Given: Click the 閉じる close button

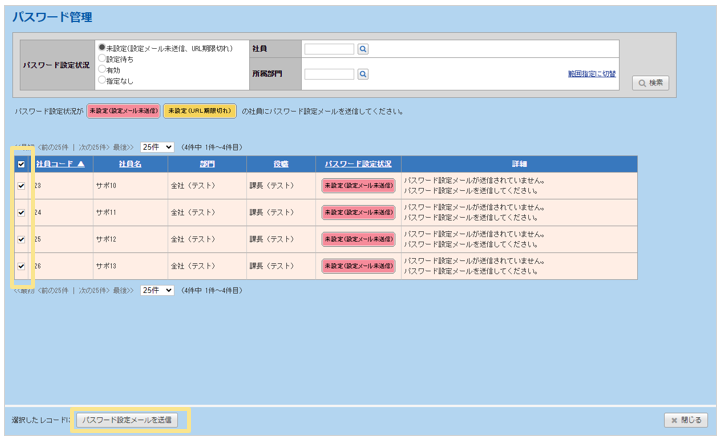Looking at the screenshot, I should 687,420.
